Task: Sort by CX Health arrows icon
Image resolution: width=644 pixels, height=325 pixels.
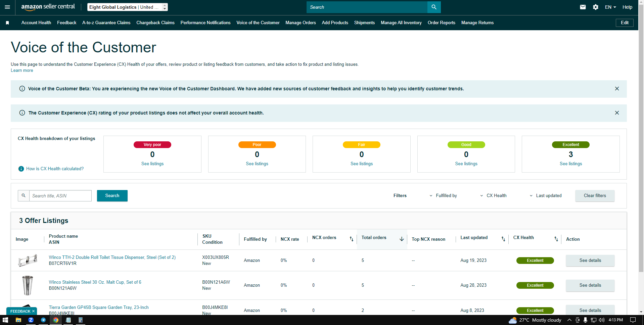Action: point(556,239)
